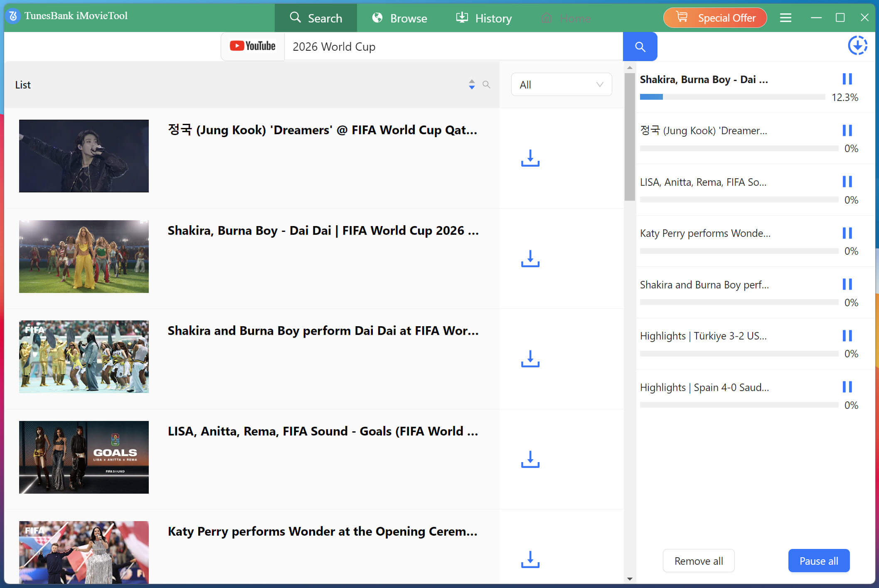Download Shakira, Burna Boy - Dai Dai video

[530, 258]
